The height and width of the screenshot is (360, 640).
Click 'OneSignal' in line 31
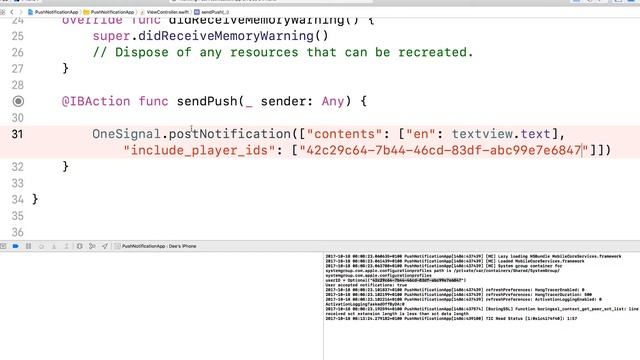(126, 134)
